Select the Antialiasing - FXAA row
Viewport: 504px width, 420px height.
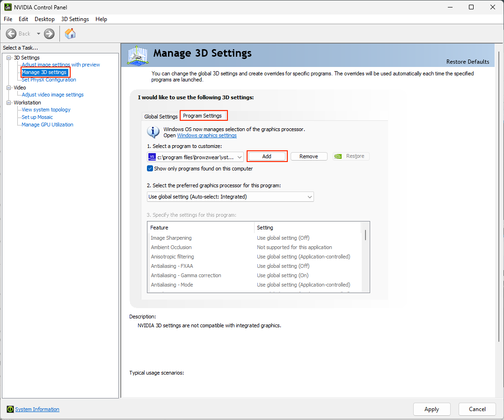pyautogui.click(x=254, y=266)
